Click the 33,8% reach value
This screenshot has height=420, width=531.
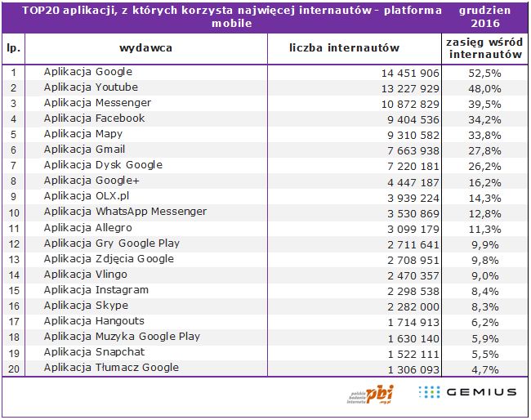[484, 136]
